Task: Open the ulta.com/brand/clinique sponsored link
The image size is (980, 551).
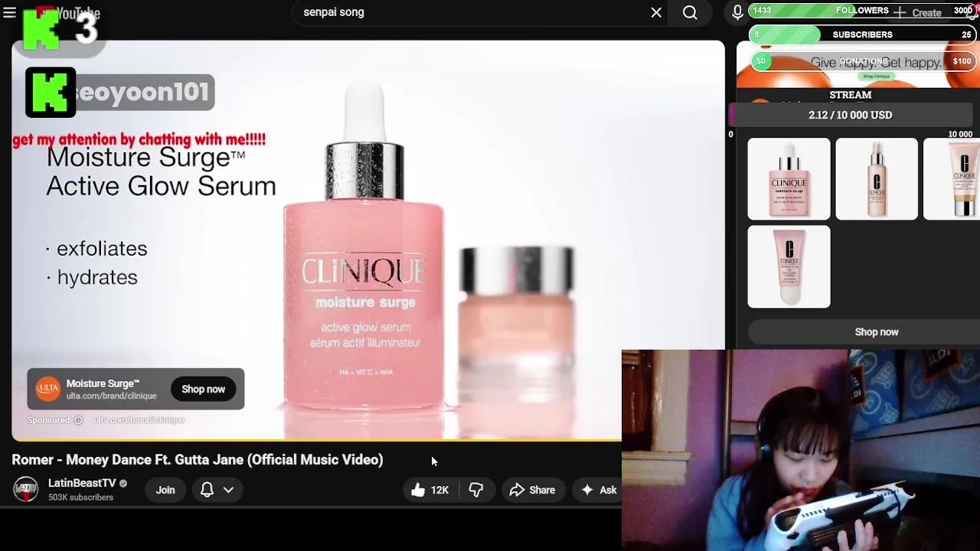Action: coord(139,420)
